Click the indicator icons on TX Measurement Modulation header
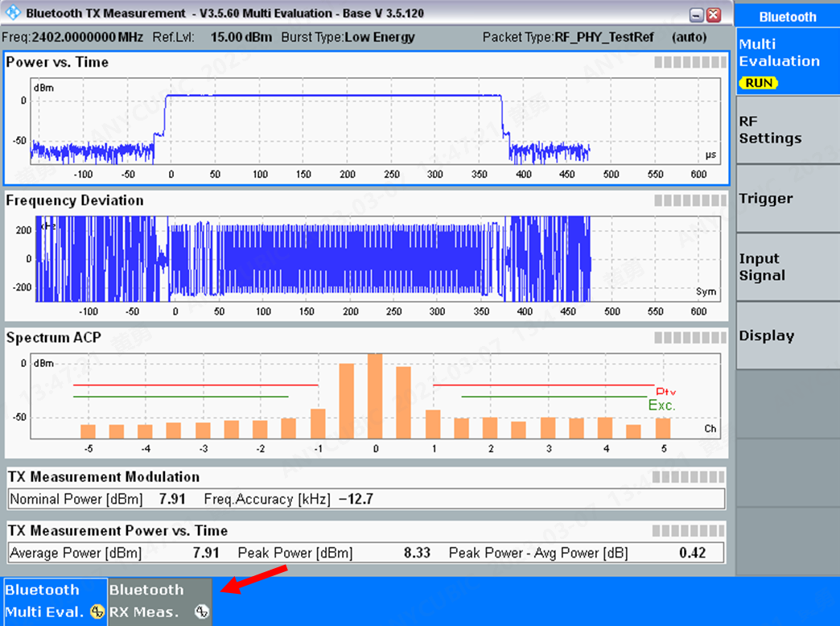Image resolution: width=840 pixels, height=626 pixels. [x=690, y=476]
